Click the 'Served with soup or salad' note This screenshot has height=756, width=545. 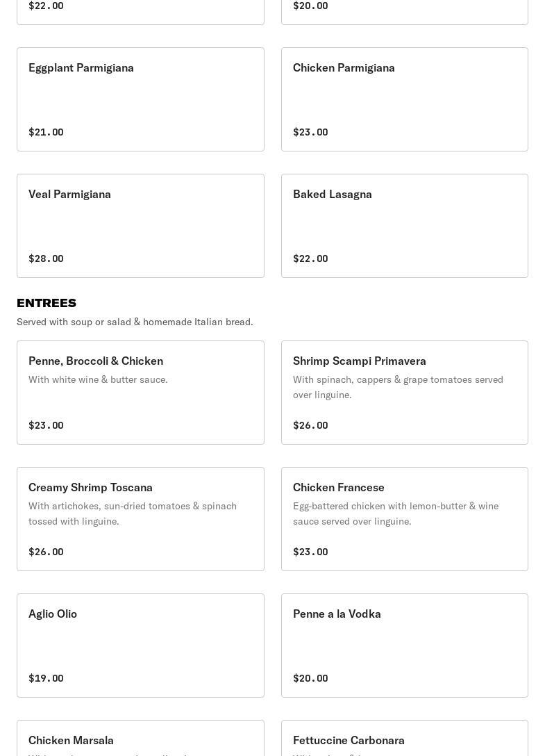pyautogui.click(x=135, y=322)
